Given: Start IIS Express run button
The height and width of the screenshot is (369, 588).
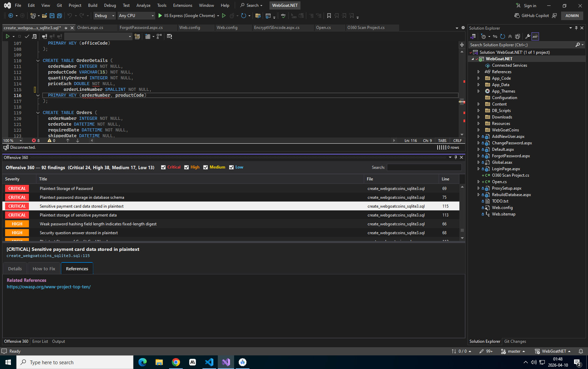Looking at the screenshot, I should [186, 16].
